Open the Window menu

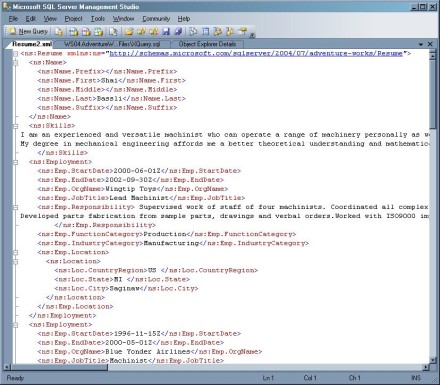click(123, 19)
